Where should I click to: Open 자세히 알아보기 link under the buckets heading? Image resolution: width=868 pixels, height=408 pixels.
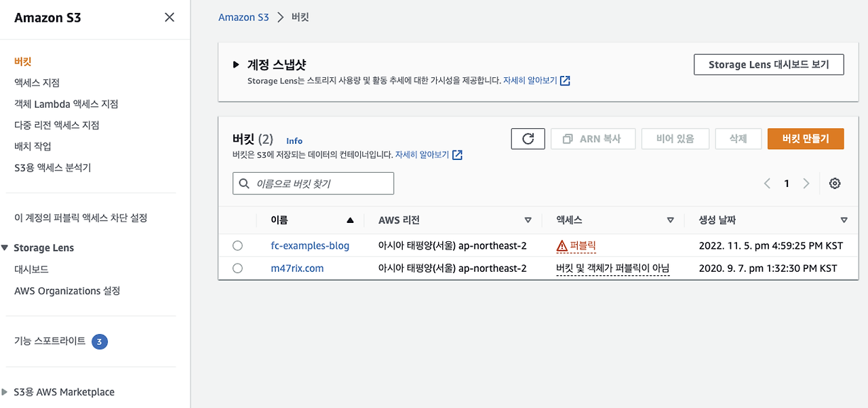click(x=422, y=155)
